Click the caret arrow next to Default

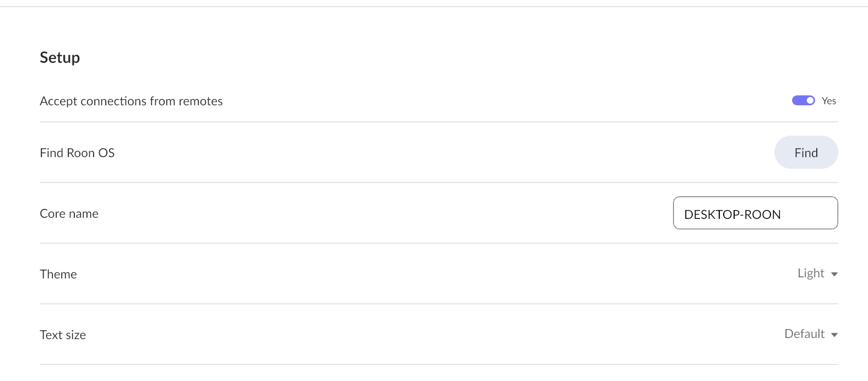point(834,335)
